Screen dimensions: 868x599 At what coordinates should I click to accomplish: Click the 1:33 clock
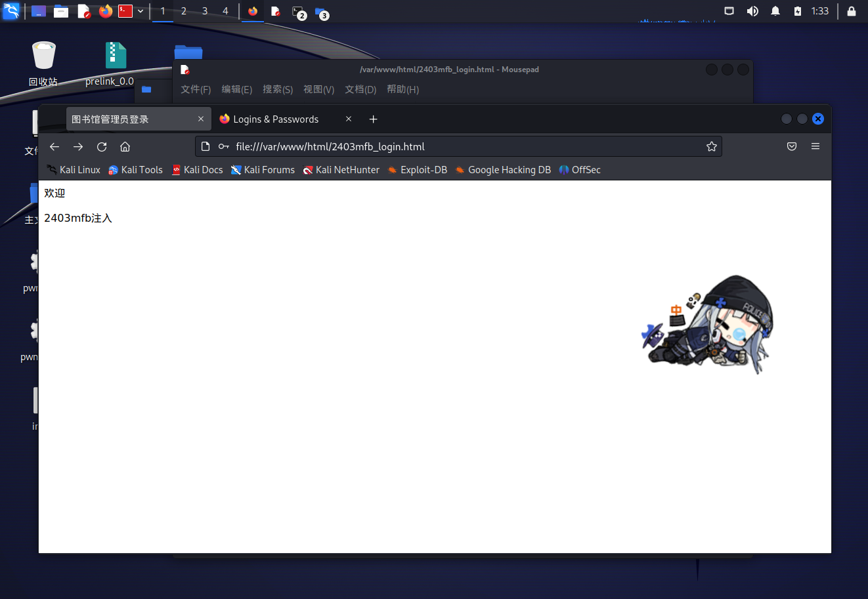(820, 11)
